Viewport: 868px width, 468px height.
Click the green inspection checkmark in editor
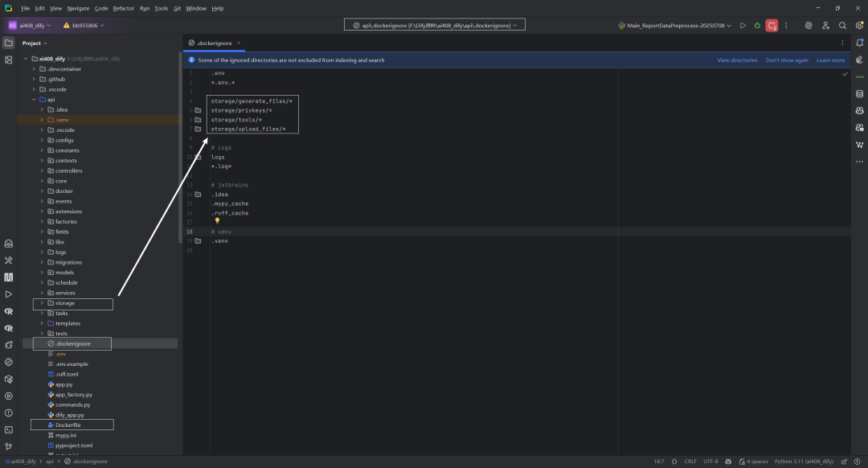pyautogui.click(x=845, y=74)
